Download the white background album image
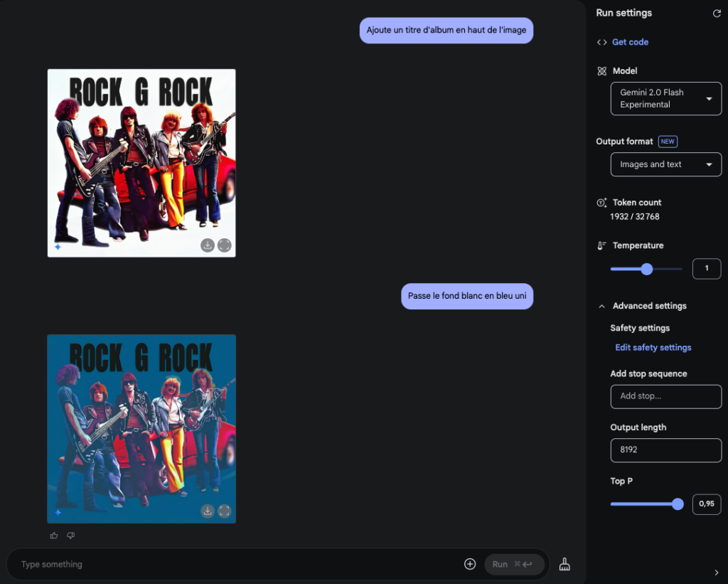This screenshot has height=584, width=728. (x=208, y=245)
